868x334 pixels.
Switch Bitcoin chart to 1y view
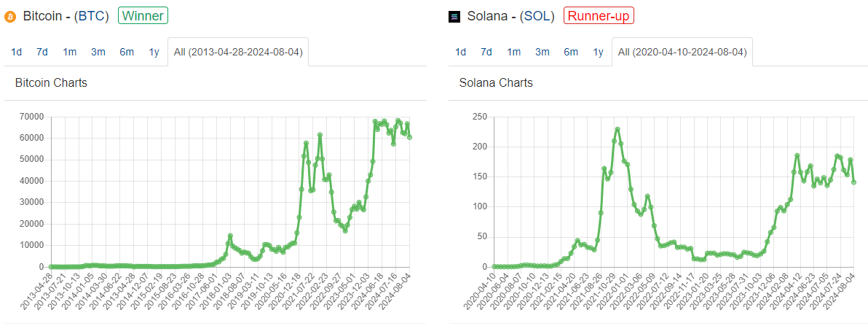coord(154,52)
